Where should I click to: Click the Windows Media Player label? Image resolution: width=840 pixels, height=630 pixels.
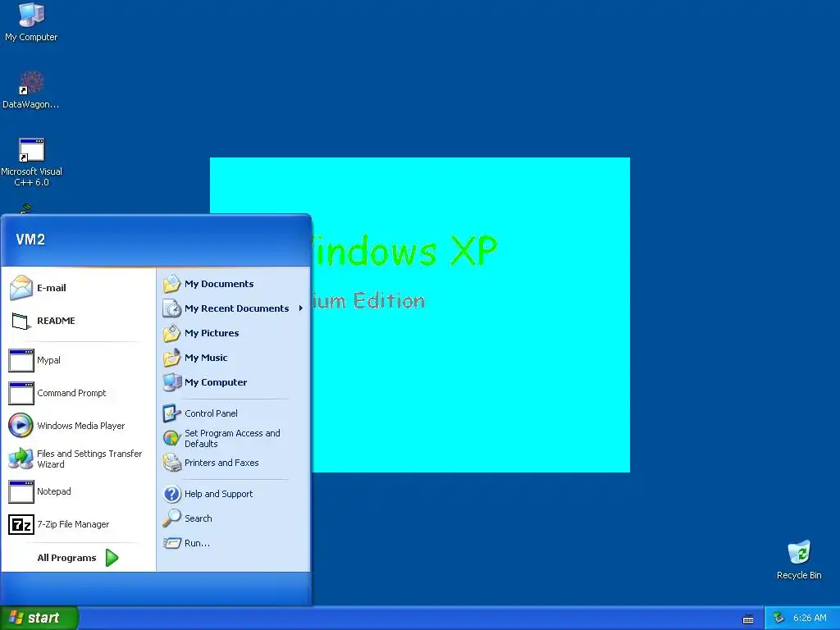click(x=81, y=426)
